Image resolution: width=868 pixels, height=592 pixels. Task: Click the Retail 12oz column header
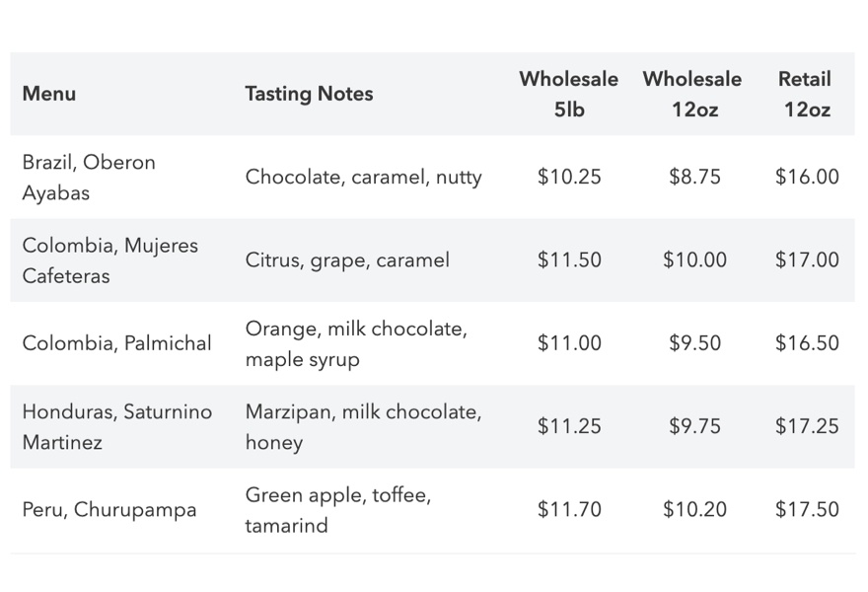(805, 94)
